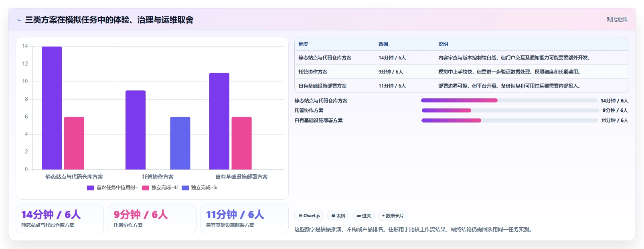Click the 9分钟 / 6人 value beside progress bar

click(615, 110)
